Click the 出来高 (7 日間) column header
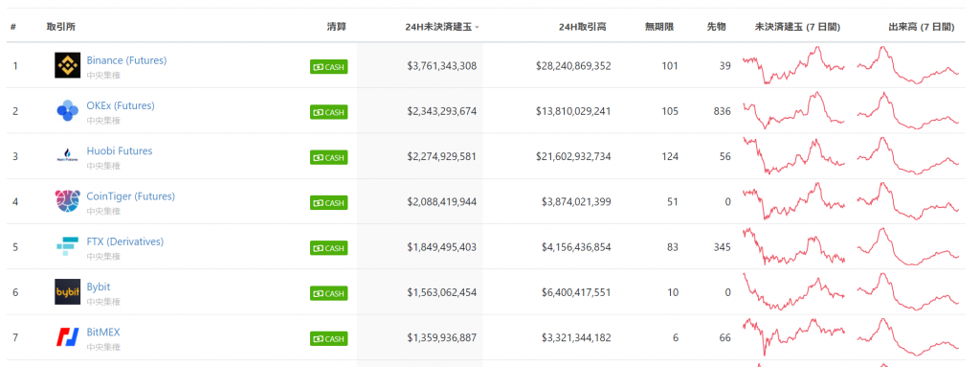This screenshot has height=367, width=980. point(922,27)
